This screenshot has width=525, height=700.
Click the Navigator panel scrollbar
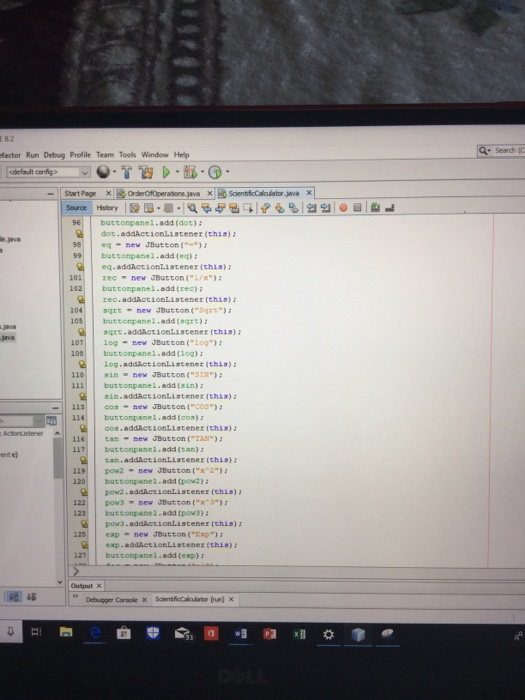click(58, 458)
